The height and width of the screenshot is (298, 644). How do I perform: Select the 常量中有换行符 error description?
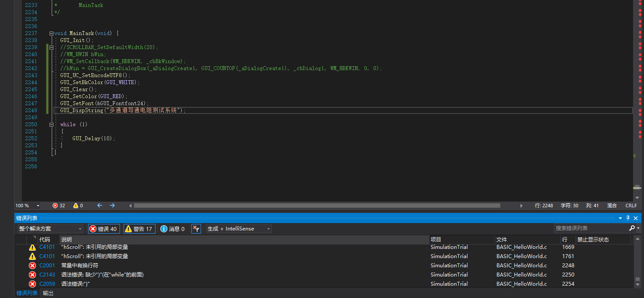point(80,266)
